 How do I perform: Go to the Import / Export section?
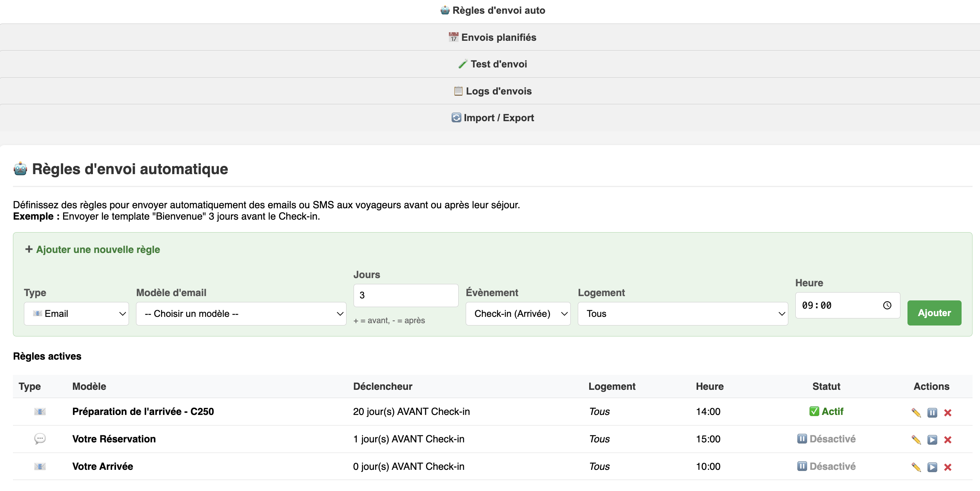point(492,118)
